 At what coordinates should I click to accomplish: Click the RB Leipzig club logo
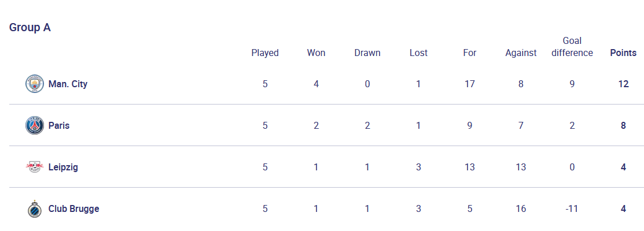click(x=35, y=167)
